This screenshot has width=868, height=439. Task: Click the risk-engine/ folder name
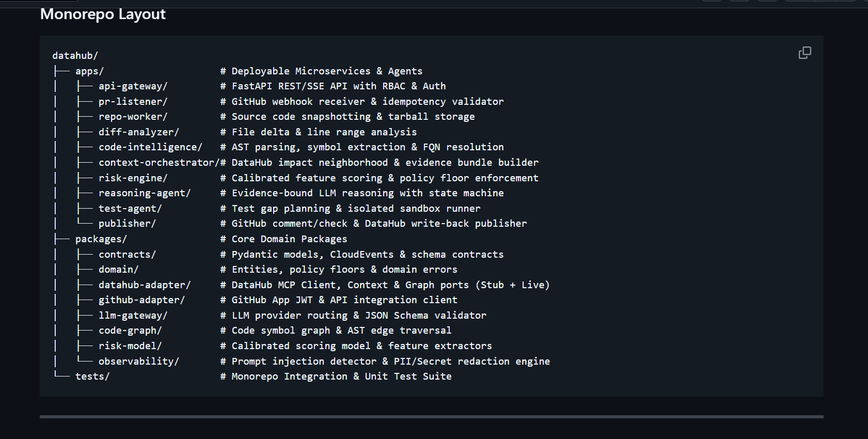click(x=133, y=178)
